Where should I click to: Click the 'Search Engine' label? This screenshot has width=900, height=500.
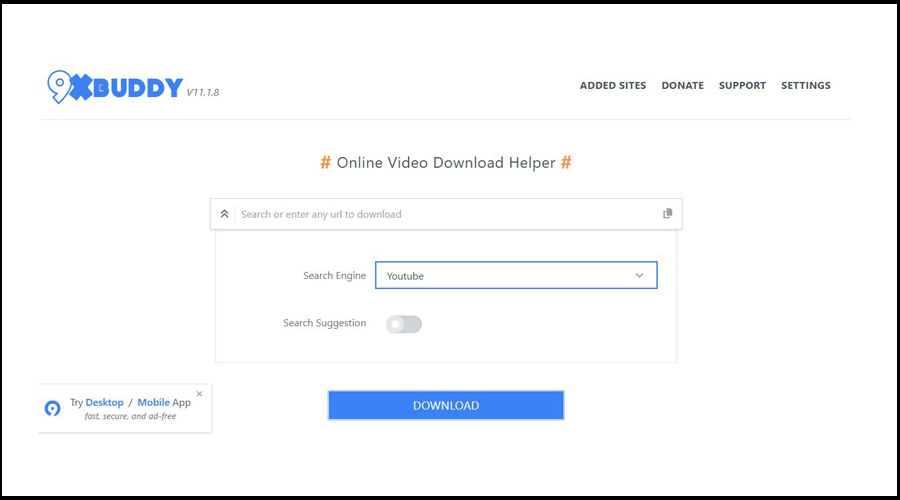[334, 276]
